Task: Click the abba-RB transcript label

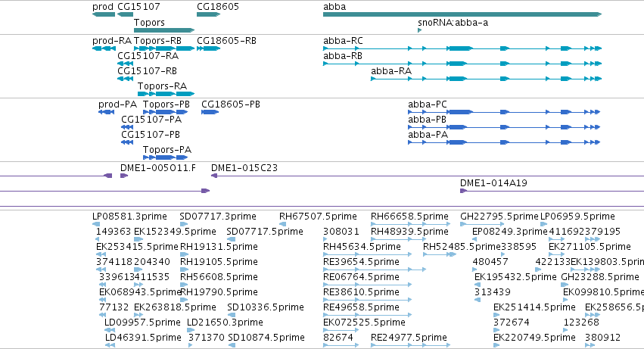Action: click(x=343, y=55)
